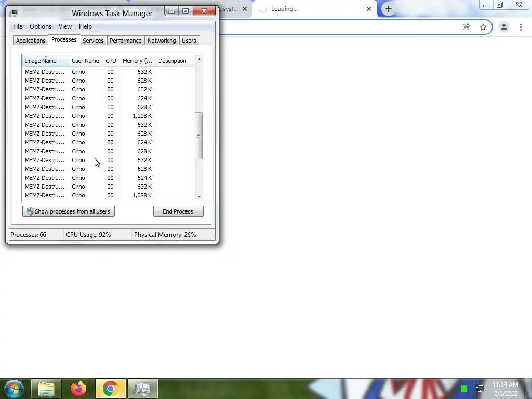Open a new Chrome tab

point(389,9)
